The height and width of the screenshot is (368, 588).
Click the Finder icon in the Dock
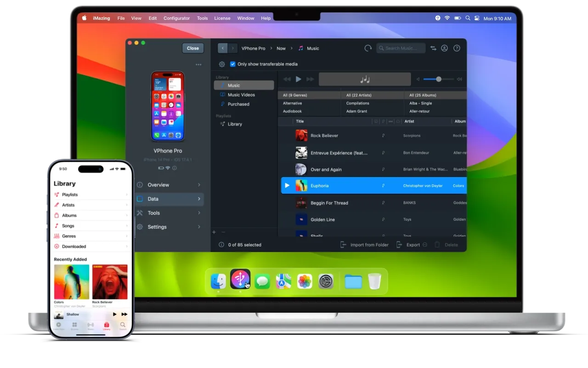click(218, 281)
